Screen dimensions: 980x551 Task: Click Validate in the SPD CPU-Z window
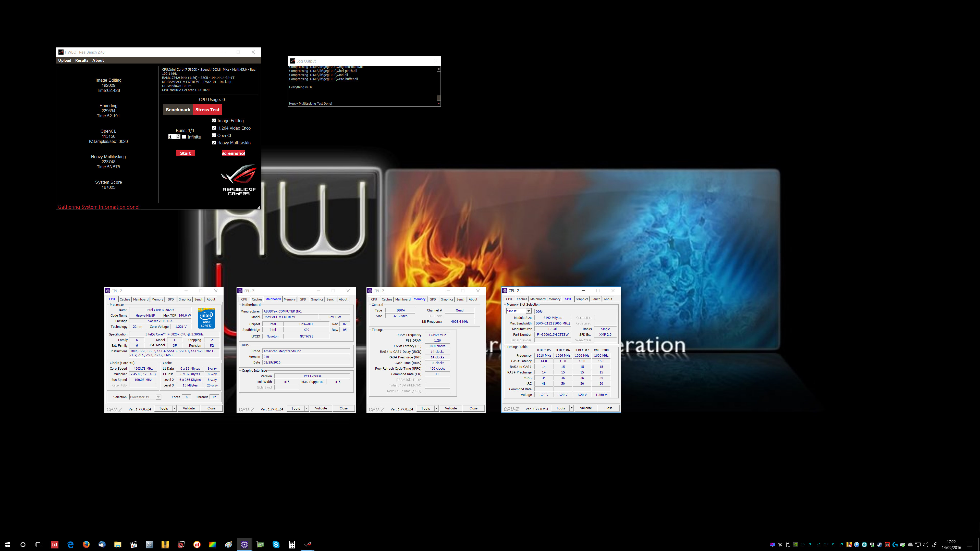[x=585, y=408]
